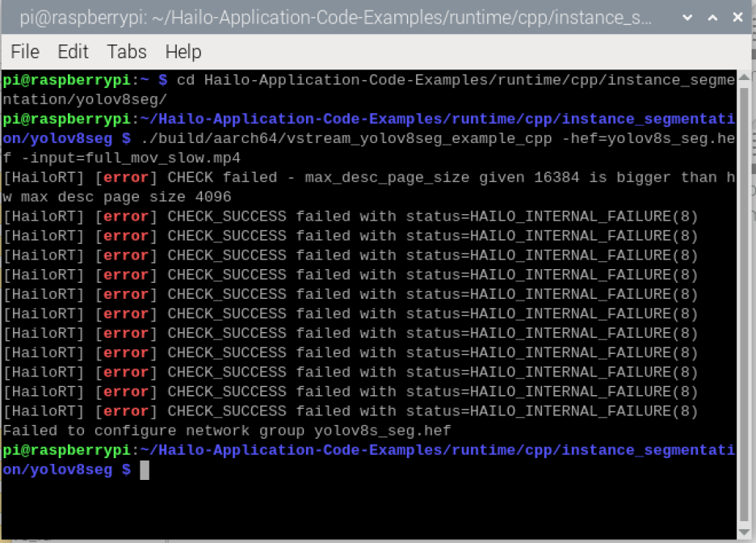Image resolution: width=756 pixels, height=543 pixels.
Task: Close the terminal window
Action: pos(737,17)
